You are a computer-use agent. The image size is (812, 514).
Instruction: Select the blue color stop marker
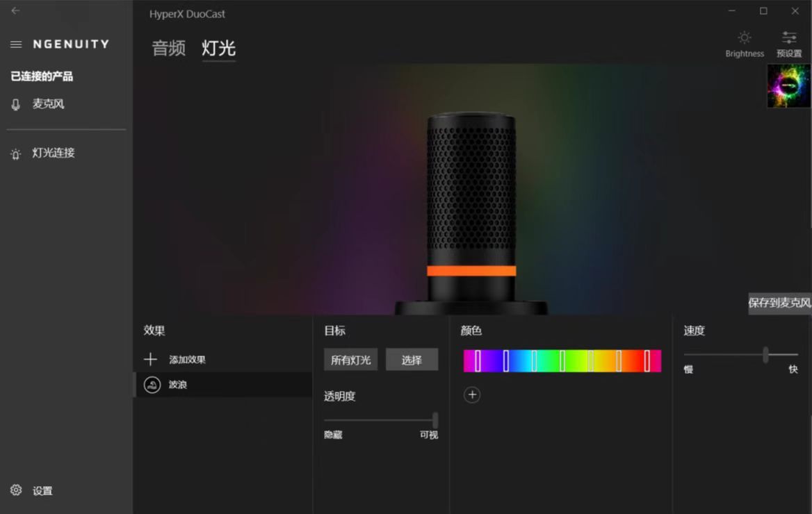(506, 360)
